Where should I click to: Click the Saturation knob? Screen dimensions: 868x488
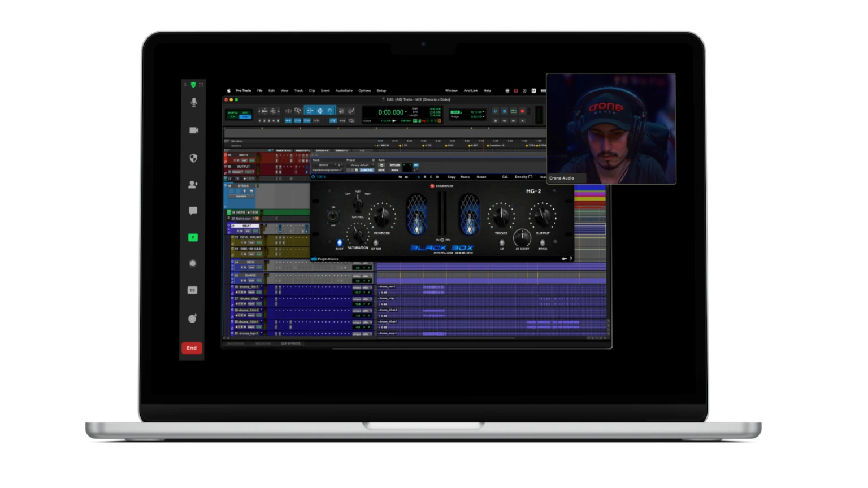(358, 234)
